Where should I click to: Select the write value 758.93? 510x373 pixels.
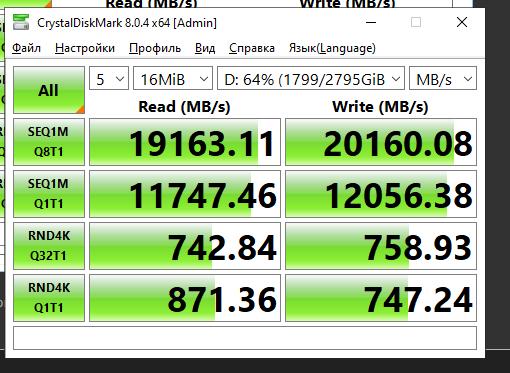[381, 246]
